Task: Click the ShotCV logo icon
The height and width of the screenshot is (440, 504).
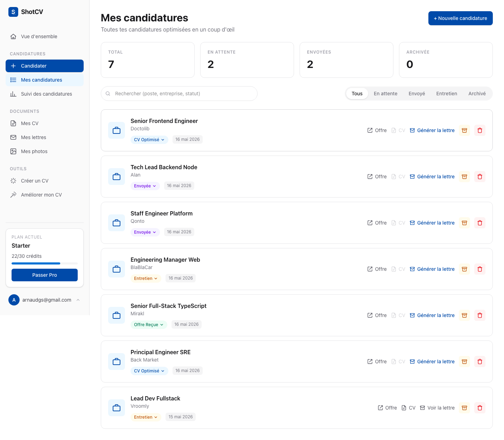Action: (x=13, y=12)
